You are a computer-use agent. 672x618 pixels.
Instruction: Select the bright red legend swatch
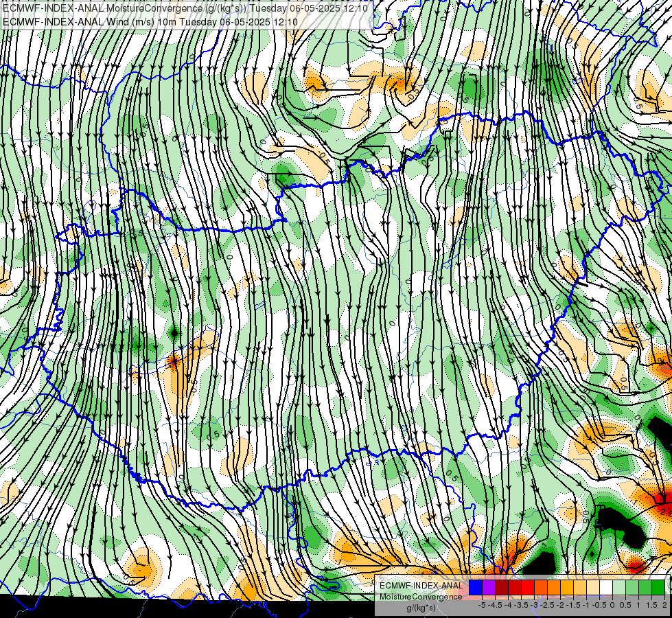point(528,588)
